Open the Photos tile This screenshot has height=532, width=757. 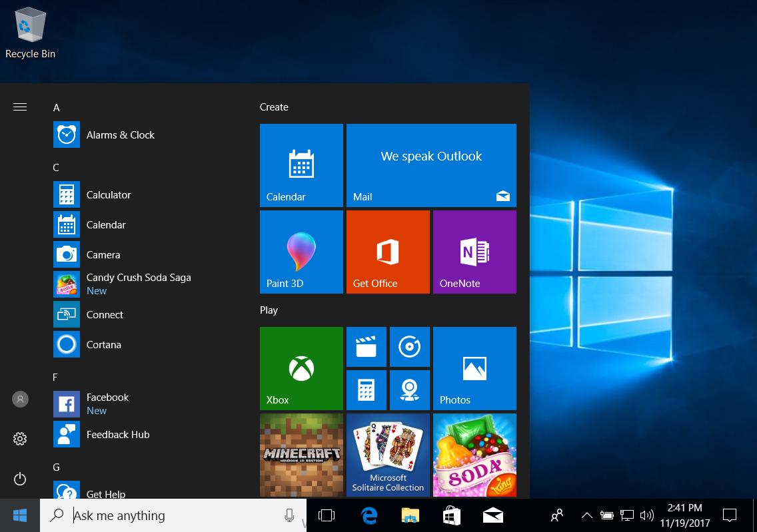tap(474, 368)
